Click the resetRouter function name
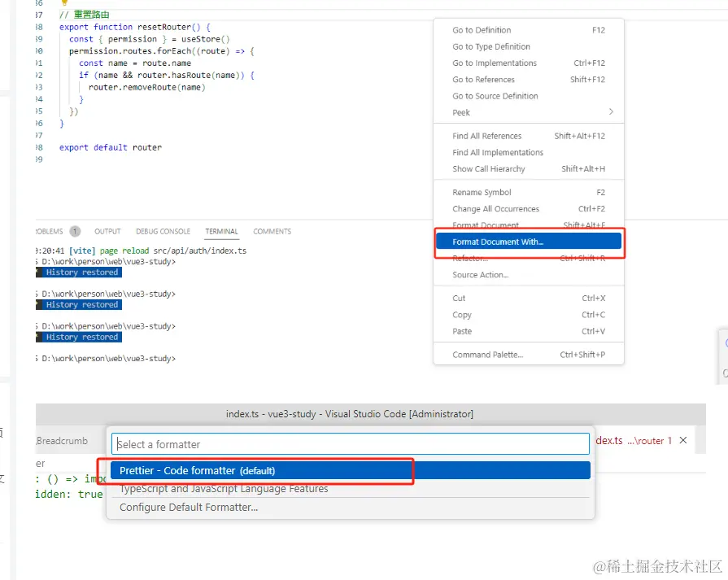This screenshot has width=728, height=580. 163,27
